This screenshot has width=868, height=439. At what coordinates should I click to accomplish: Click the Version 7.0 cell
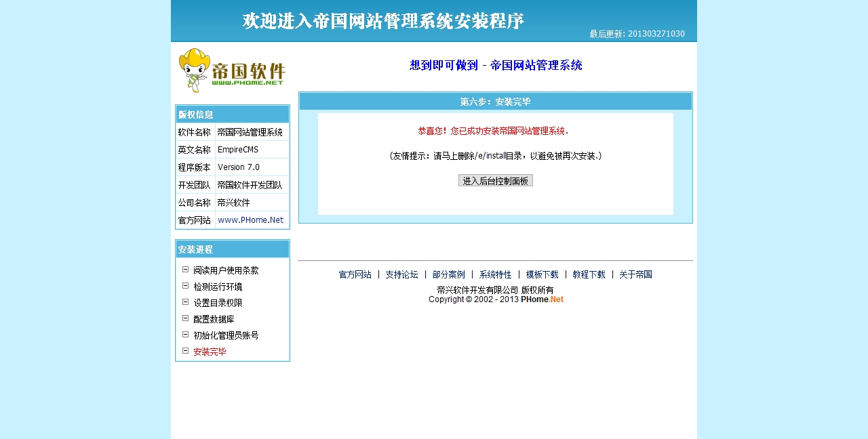click(252, 167)
